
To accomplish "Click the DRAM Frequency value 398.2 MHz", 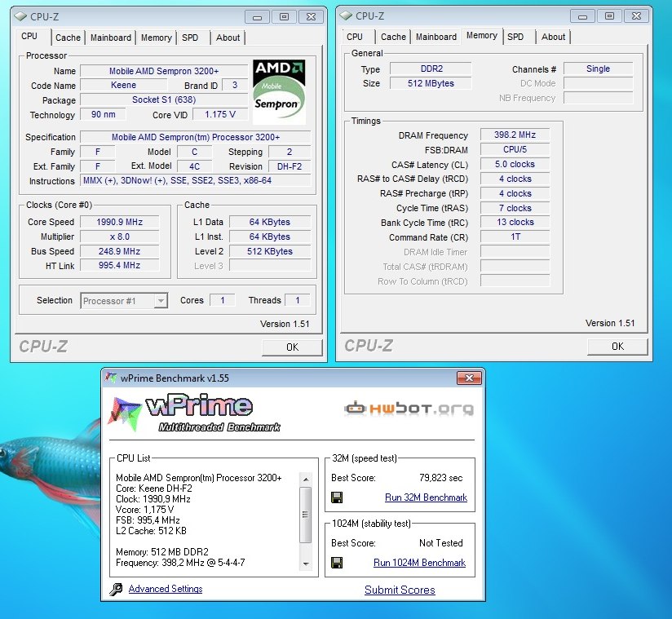I will 515,135.
